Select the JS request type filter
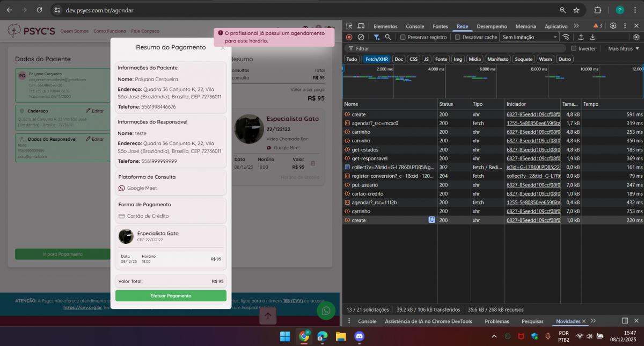Screen dimensions: 644x346 tap(426, 59)
